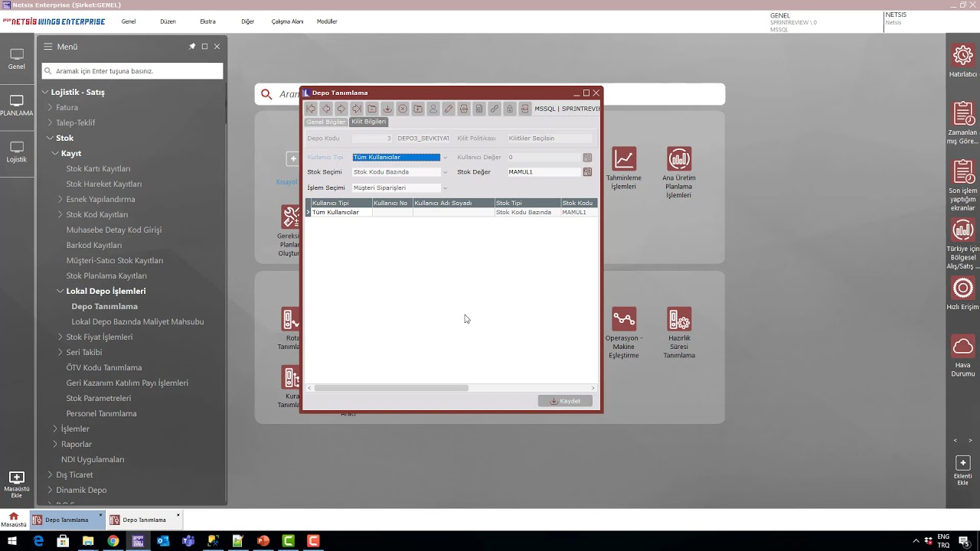Expand Stok Fiyat İşlemleri node
Image resolution: width=980 pixels, height=551 pixels.
click(x=60, y=337)
